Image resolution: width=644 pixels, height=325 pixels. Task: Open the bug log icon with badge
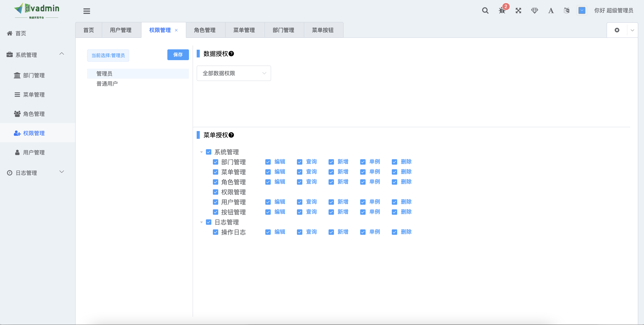[x=502, y=10]
